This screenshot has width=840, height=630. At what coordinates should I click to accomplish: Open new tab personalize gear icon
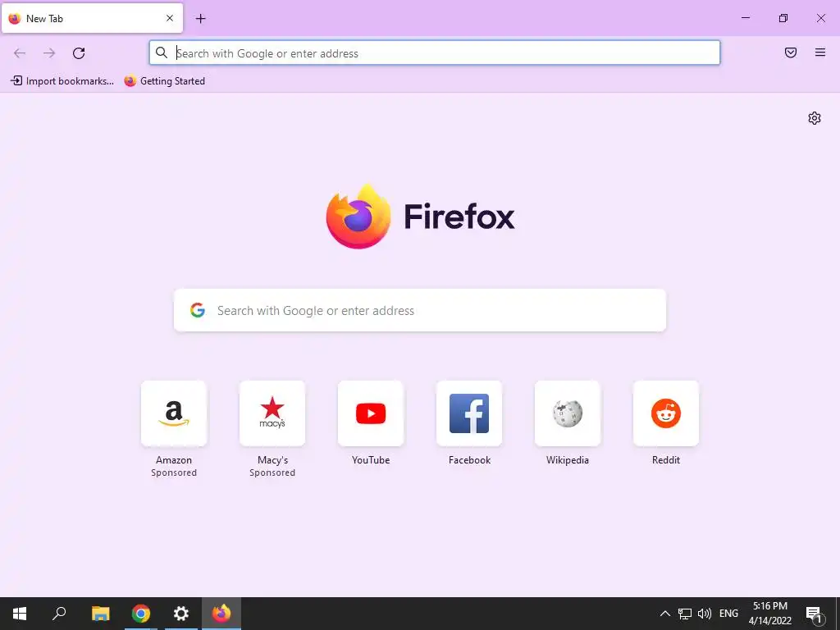click(x=815, y=118)
